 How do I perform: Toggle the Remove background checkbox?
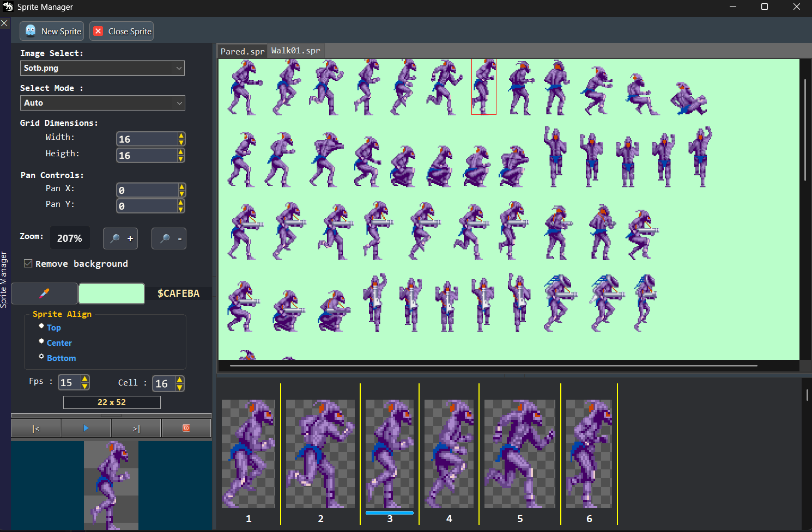(x=28, y=263)
